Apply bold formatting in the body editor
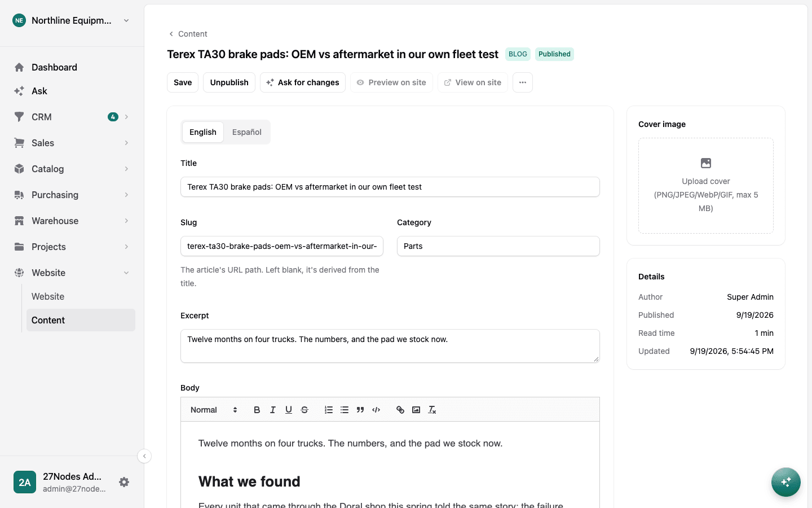The image size is (812, 508). click(257, 410)
